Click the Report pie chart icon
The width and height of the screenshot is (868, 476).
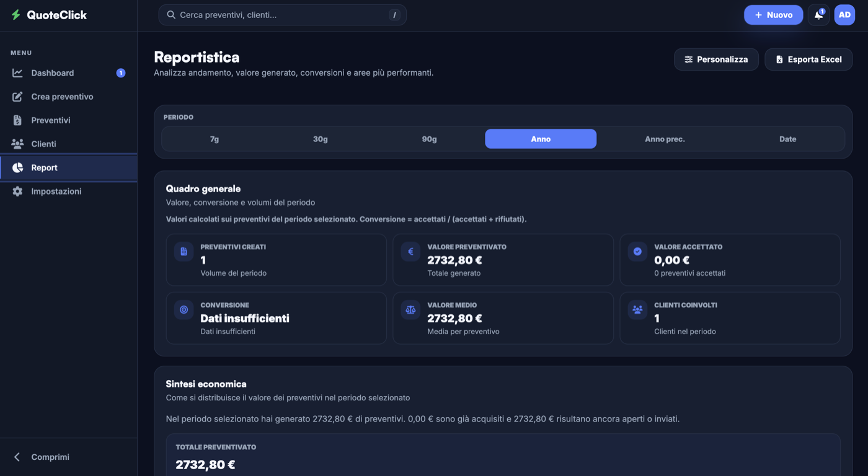point(17,167)
